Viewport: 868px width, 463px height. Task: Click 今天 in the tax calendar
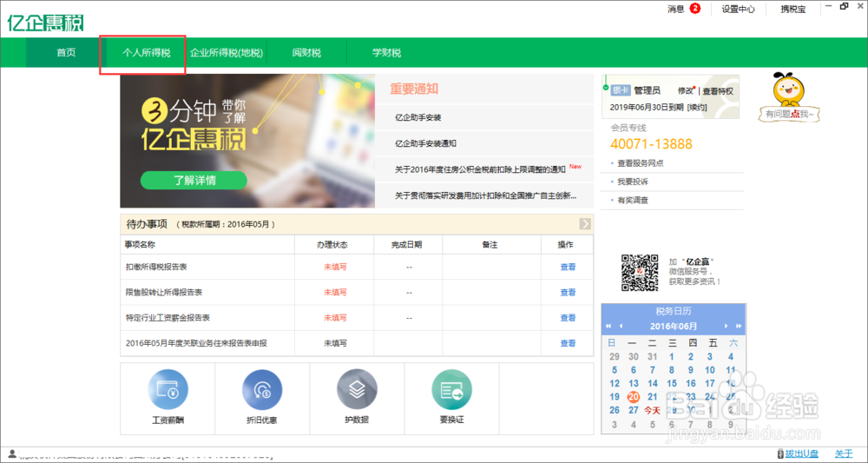[x=652, y=411]
